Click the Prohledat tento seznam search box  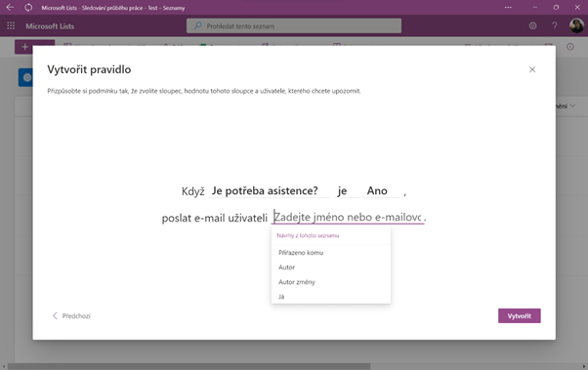point(294,25)
